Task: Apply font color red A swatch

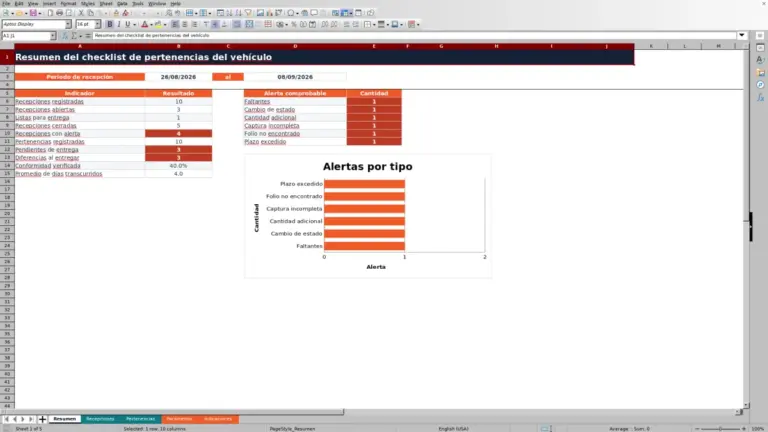Action: pyautogui.click(x=144, y=24)
